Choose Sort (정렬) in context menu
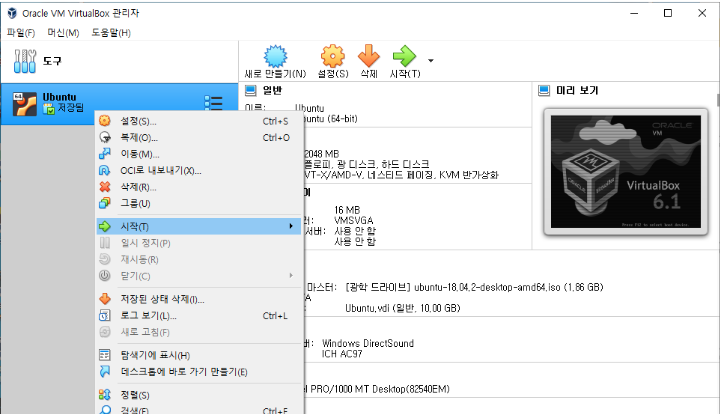 click(x=199, y=395)
